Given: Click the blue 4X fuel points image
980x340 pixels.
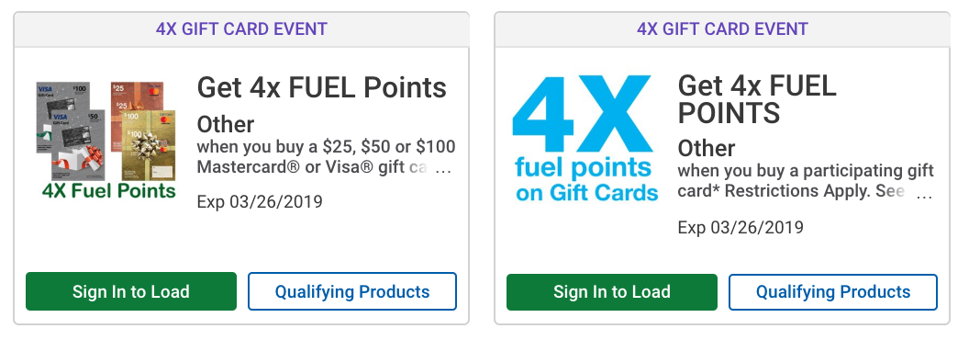Looking at the screenshot, I should (x=585, y=139).
